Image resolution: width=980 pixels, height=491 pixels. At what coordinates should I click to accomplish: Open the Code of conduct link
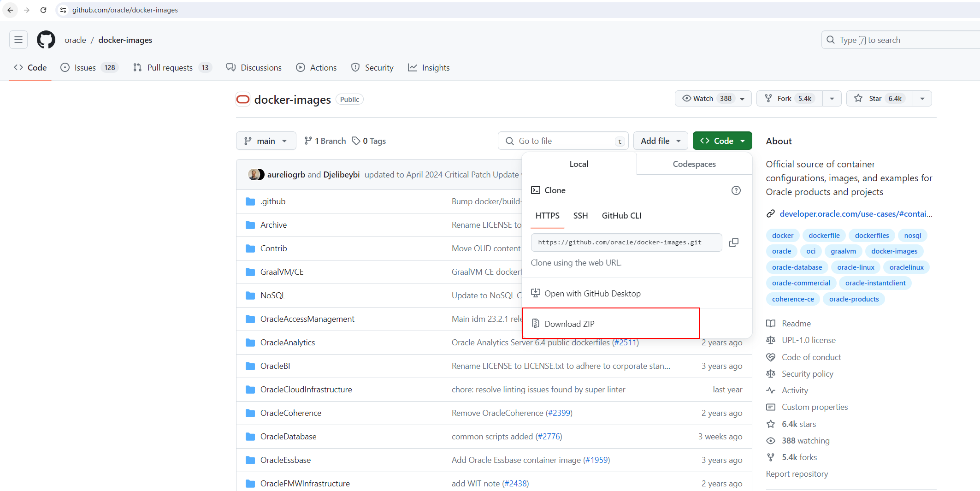coord(811,357)
